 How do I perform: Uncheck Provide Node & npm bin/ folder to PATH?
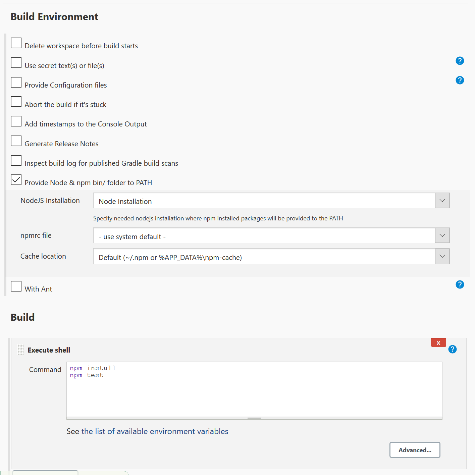(16, 180)
